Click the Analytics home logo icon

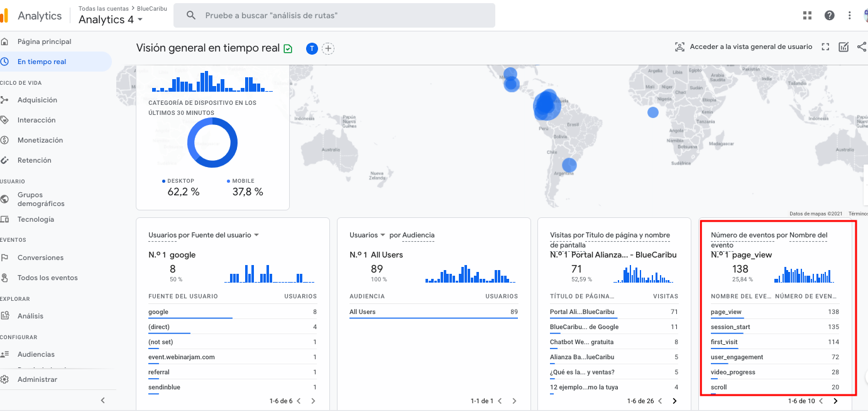coord(7,15)
